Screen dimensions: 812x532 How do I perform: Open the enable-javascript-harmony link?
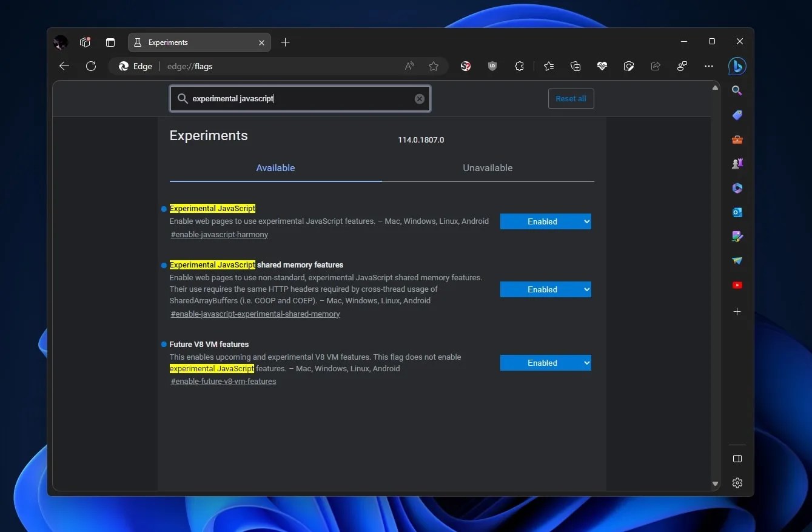click(x=219, y=234)
